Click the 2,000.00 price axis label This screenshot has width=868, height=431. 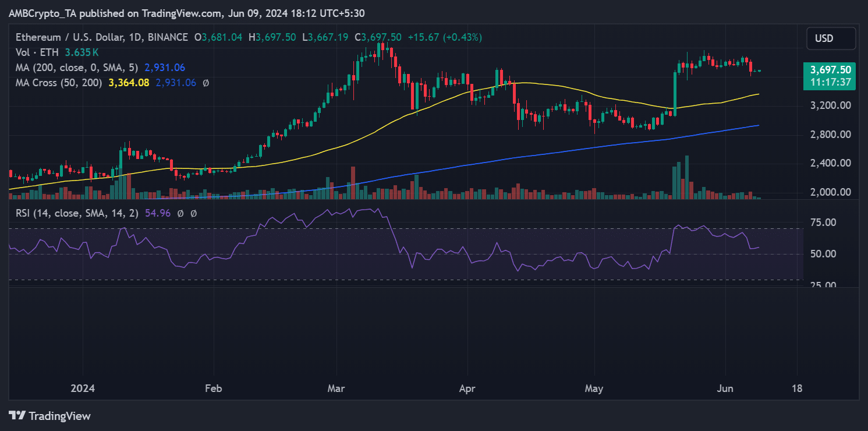(x=831, y=192)
